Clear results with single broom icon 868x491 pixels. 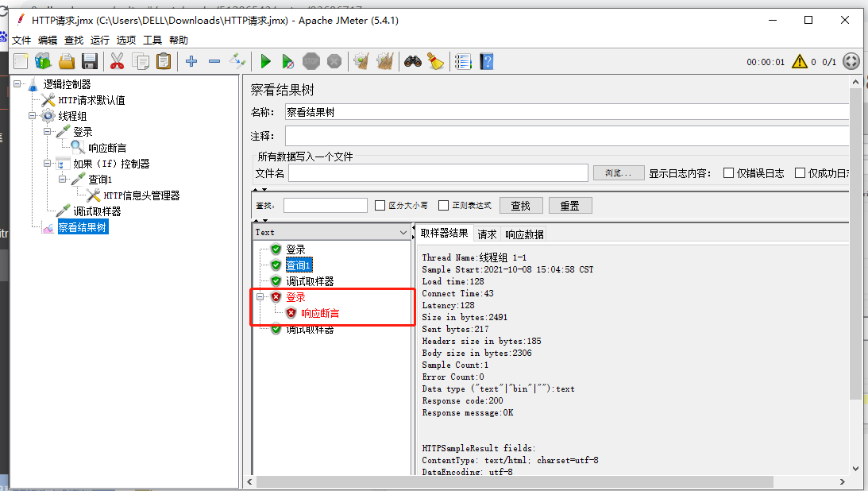pos(361,61)
